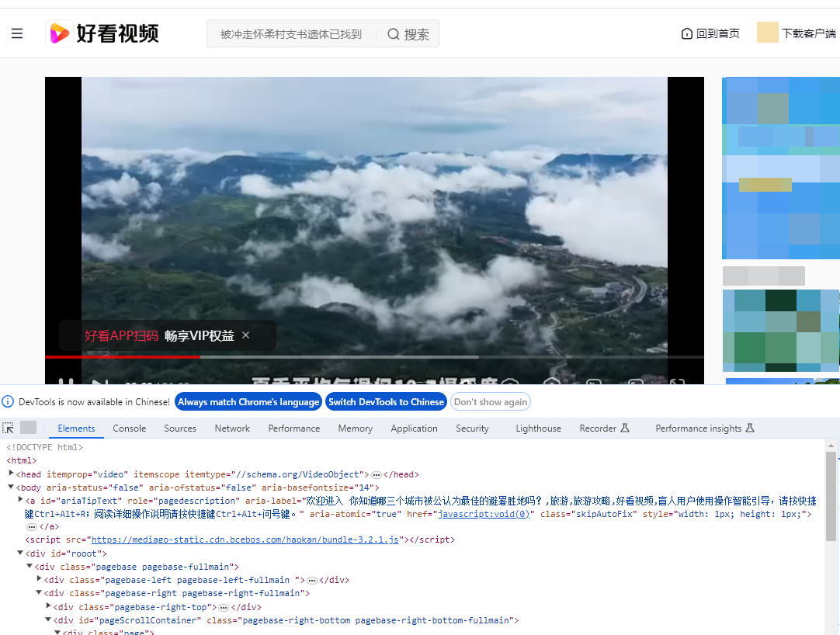Screen dimensions: 840x635
Task: Collapse the pagebase-right div node
Action: [39, 592]
